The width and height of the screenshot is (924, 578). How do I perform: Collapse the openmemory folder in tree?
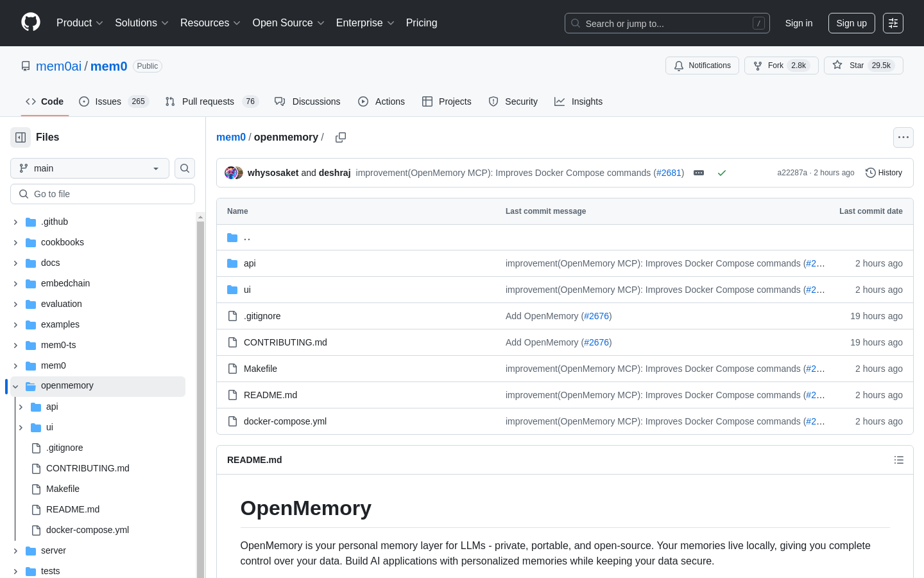15,387
